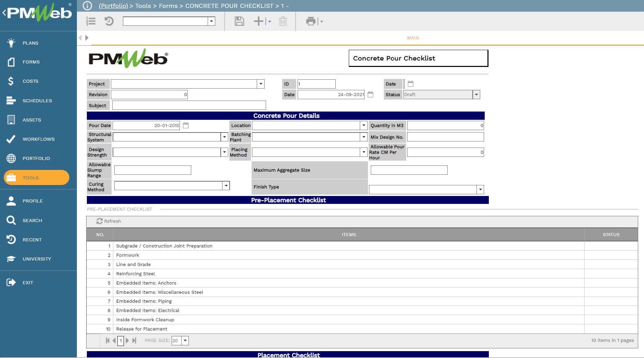The width and height of the screenshot is (644, 358).
Task: Open Workflows module in sidebar
Action: (x=38, y=139)
